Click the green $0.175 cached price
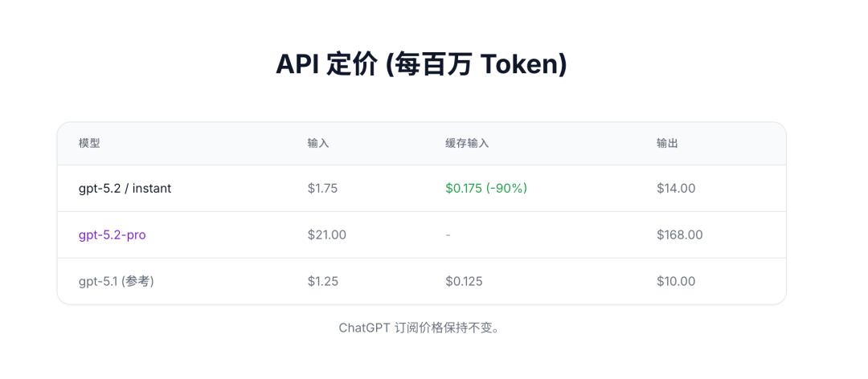This screenshot has width=868, height=379. click(x=464, y=189)
